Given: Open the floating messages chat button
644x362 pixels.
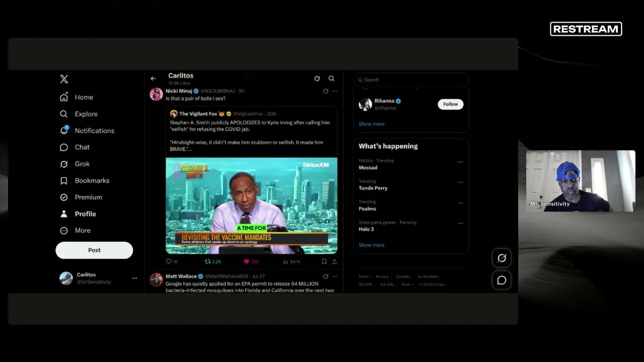Looking at the screenshot, I should [502, 280].
